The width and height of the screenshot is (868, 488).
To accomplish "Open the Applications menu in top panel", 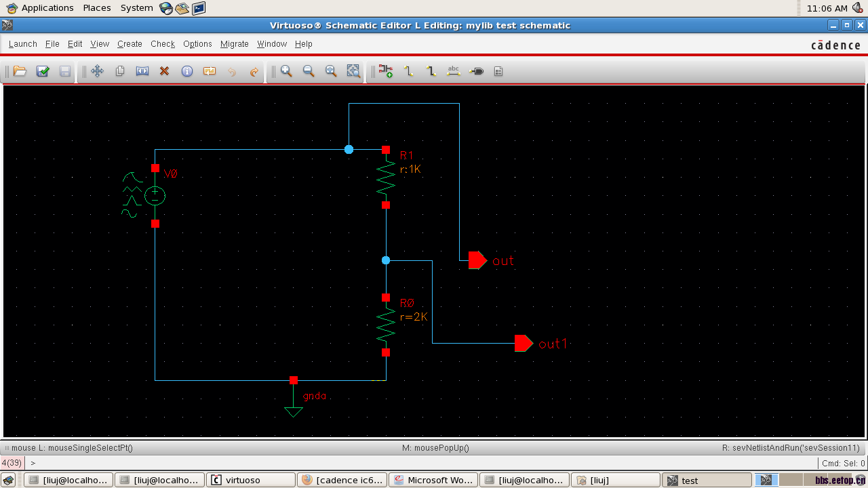I will pyautogui.click(x=47, y=8).
